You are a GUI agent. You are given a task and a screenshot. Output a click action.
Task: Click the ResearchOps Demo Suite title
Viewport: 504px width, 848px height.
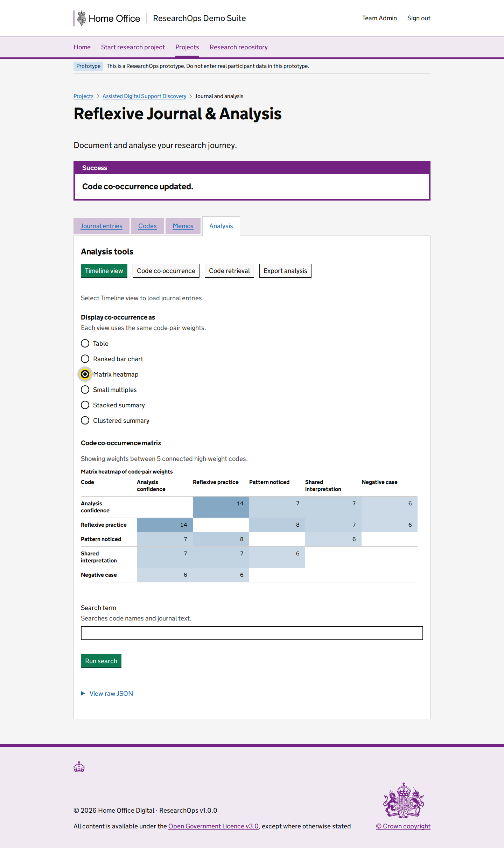point(199,18)
